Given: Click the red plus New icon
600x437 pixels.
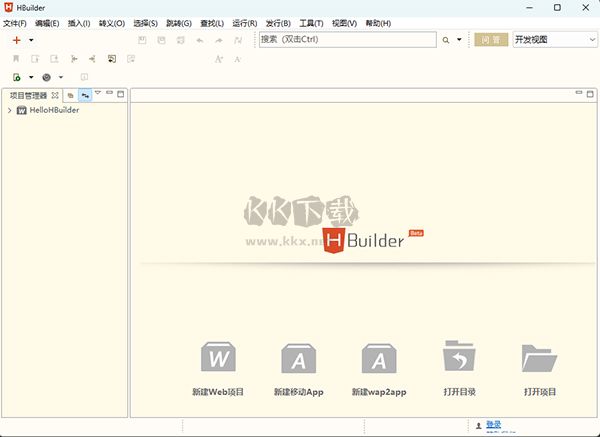Looking at the screenshot, I should click(x=16, y=40).
